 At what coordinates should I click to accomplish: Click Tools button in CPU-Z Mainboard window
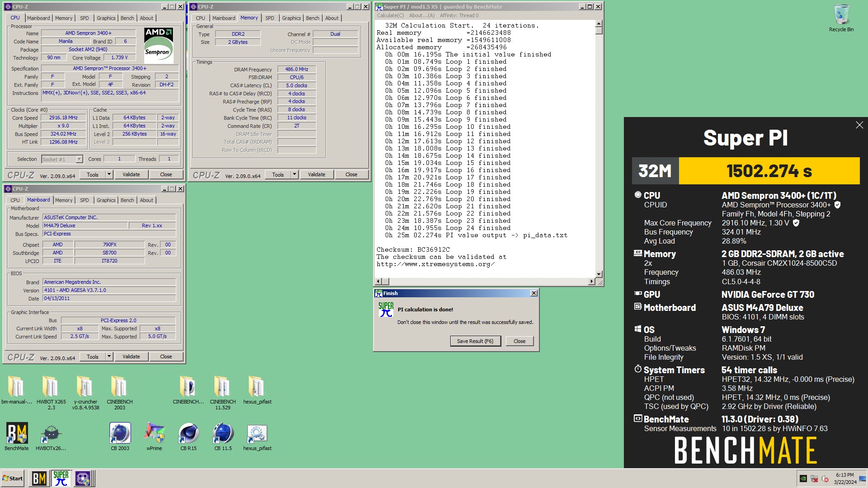point(93,357)
